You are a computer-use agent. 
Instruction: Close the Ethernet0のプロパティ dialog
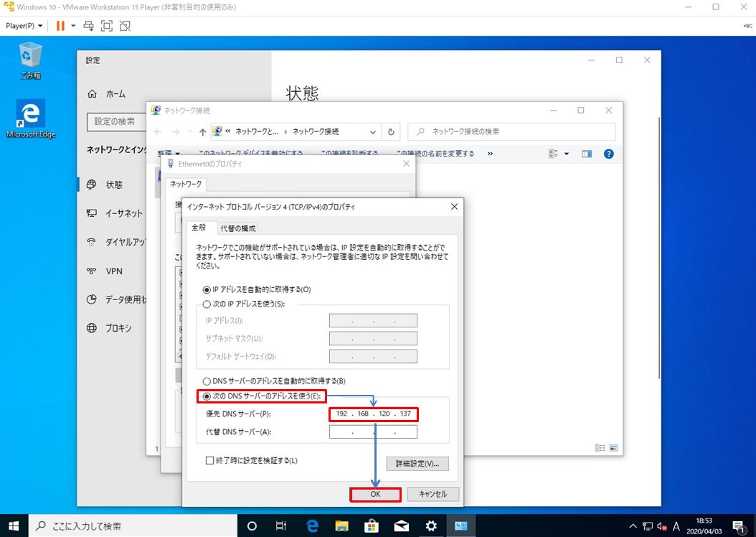[407, 164]
